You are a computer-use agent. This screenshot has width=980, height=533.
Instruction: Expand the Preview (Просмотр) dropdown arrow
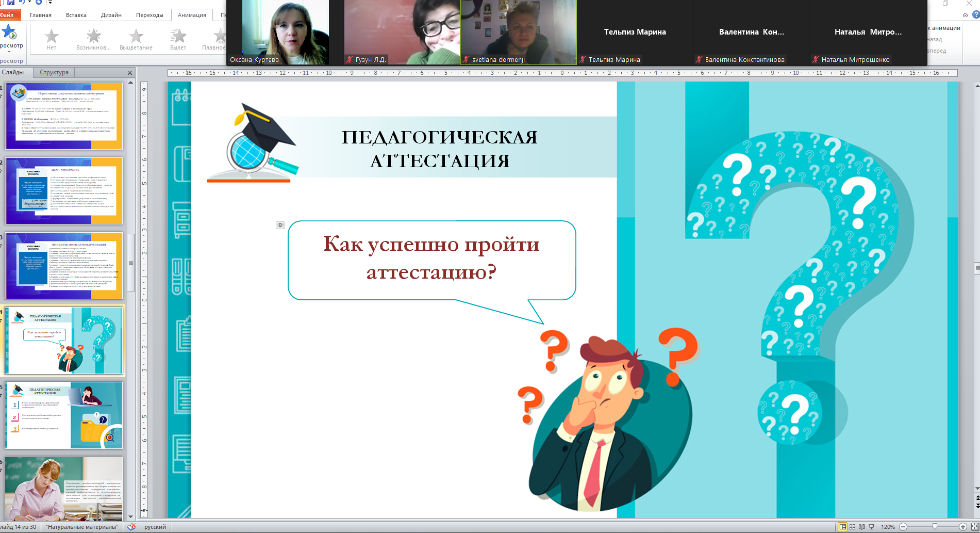9,52
